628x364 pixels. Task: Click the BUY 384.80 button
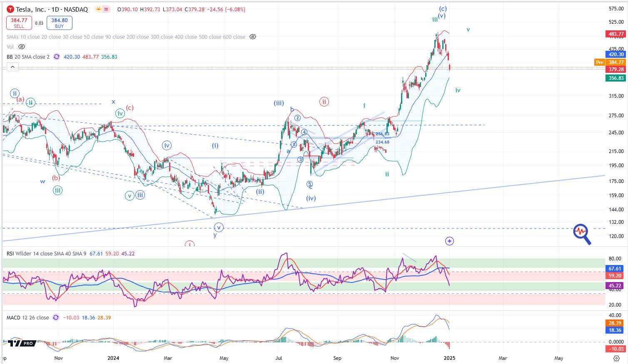tap(60, 23)
